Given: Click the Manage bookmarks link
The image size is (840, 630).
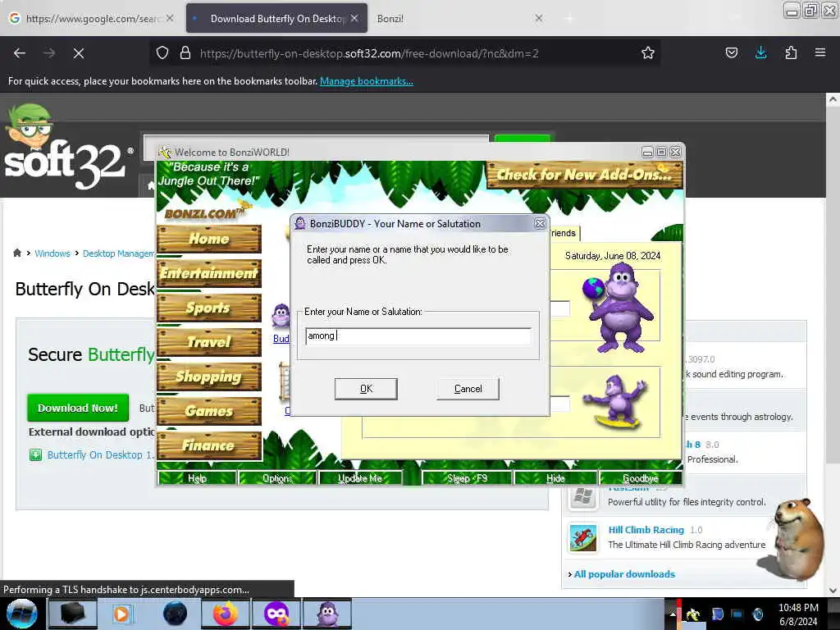Looking at the screenshot, I should point(367,81).
